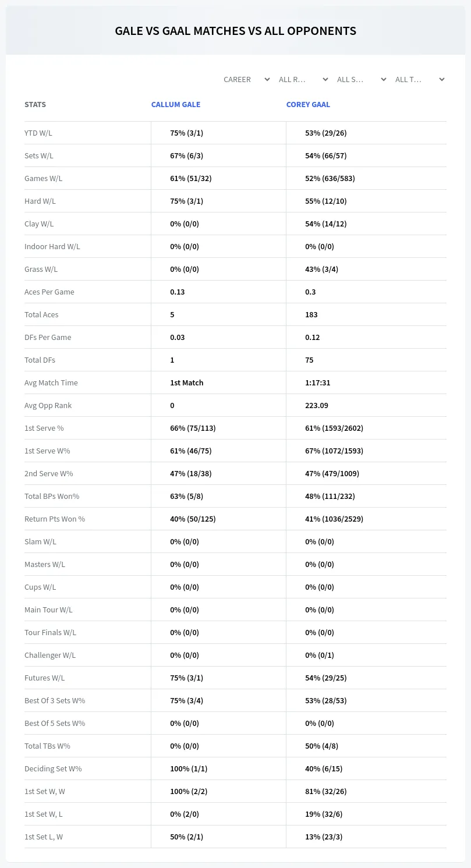Select the 1st Serve % row label

tap(44, 428)
